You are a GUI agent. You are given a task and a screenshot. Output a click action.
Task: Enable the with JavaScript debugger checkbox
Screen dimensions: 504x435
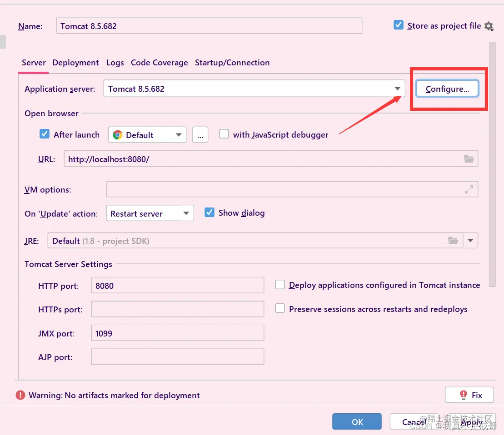click(x=224, y=134)
